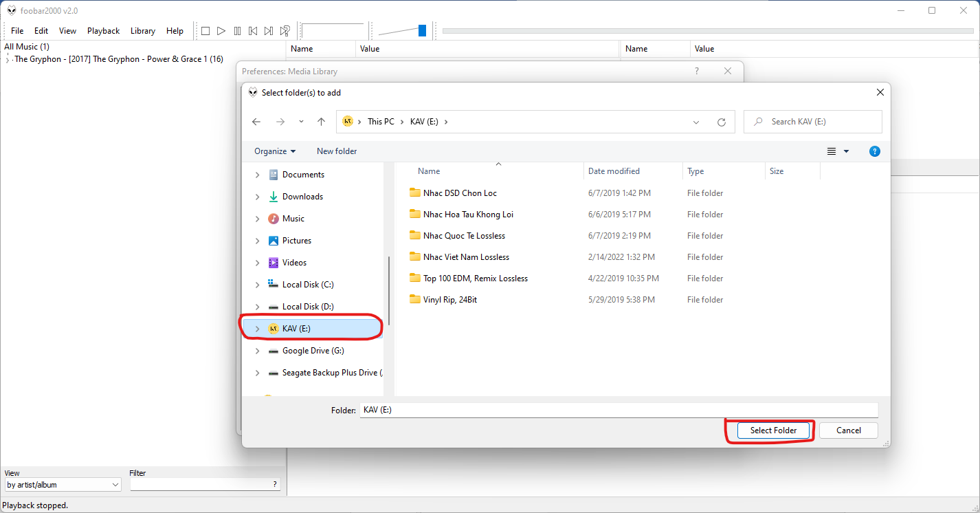
Task: Click the Folder name input field
Action: coord(619,410)
